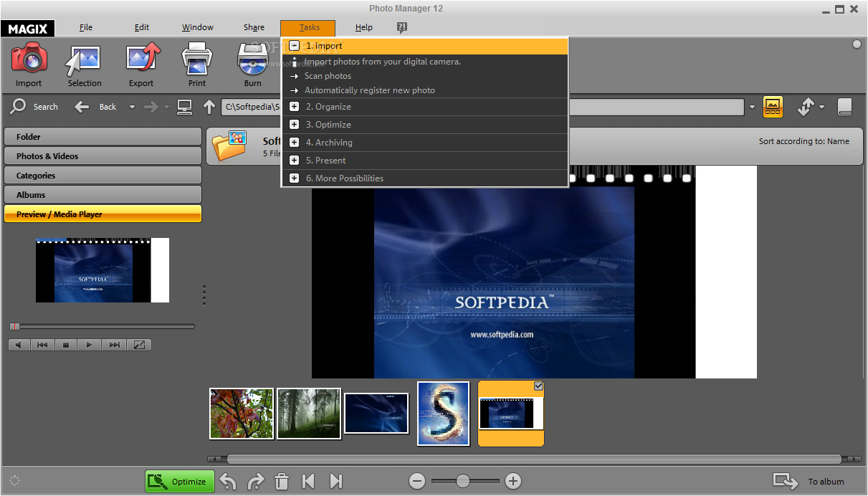Screen dimensions: 868x496
Task: Open the File menu
Action: pos(86,27)
